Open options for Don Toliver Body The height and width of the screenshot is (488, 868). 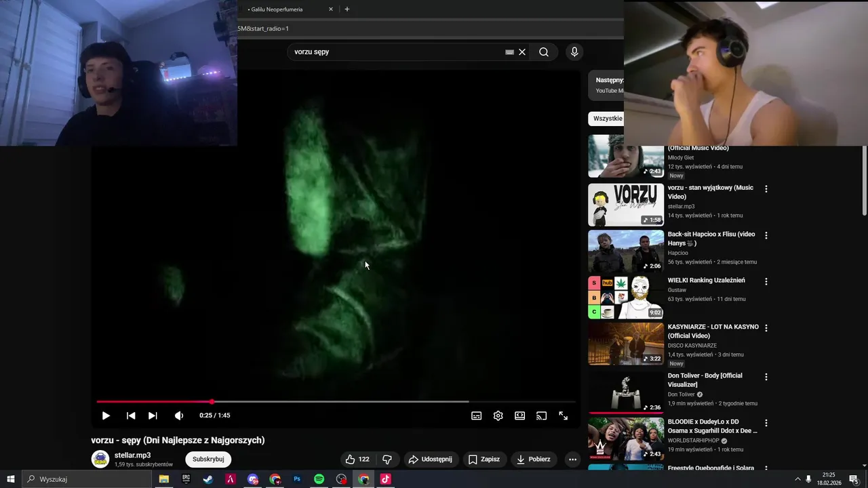click(x=766, y=377)
